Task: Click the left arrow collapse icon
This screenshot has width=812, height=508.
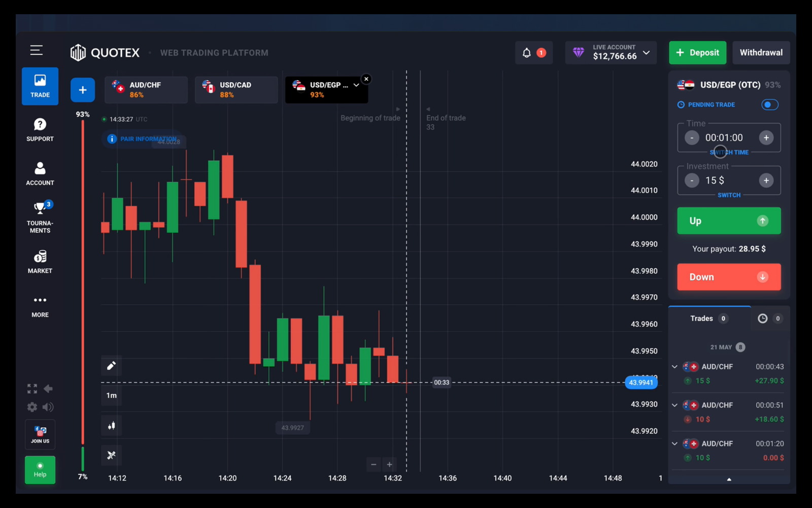Action: pos(48,389)
